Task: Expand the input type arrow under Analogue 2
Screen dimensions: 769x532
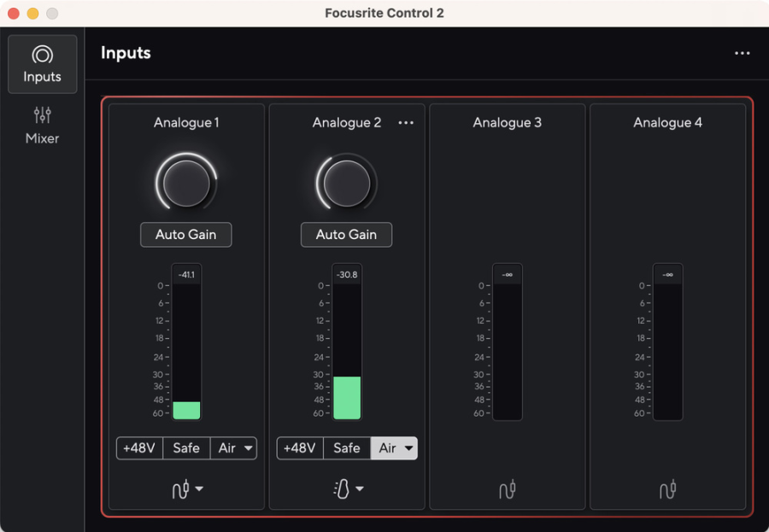Action: [360, 488]
